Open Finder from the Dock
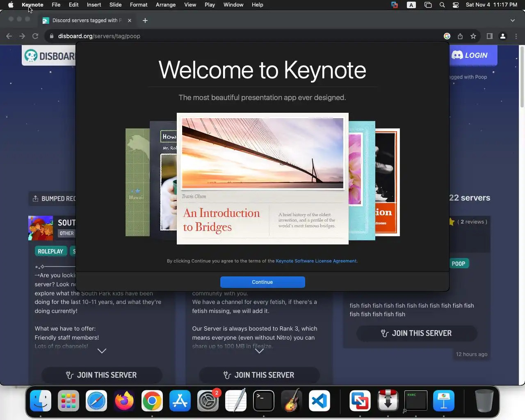Screen dimensions: 525x420 (x=41, y=401)
